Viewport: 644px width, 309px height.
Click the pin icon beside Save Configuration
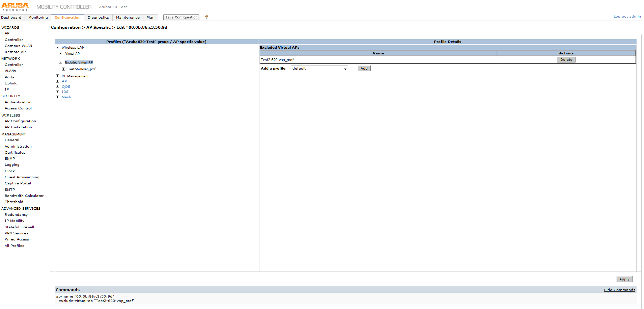(206, 17)
